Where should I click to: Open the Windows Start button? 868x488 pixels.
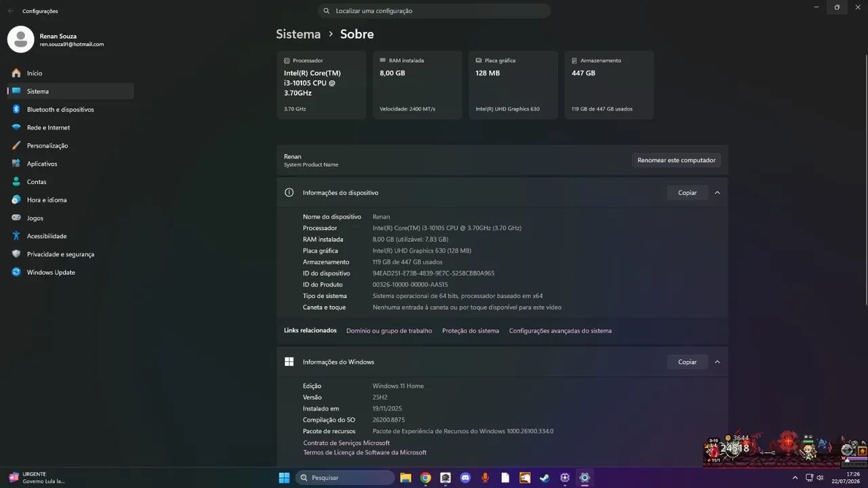coord(284,478)
